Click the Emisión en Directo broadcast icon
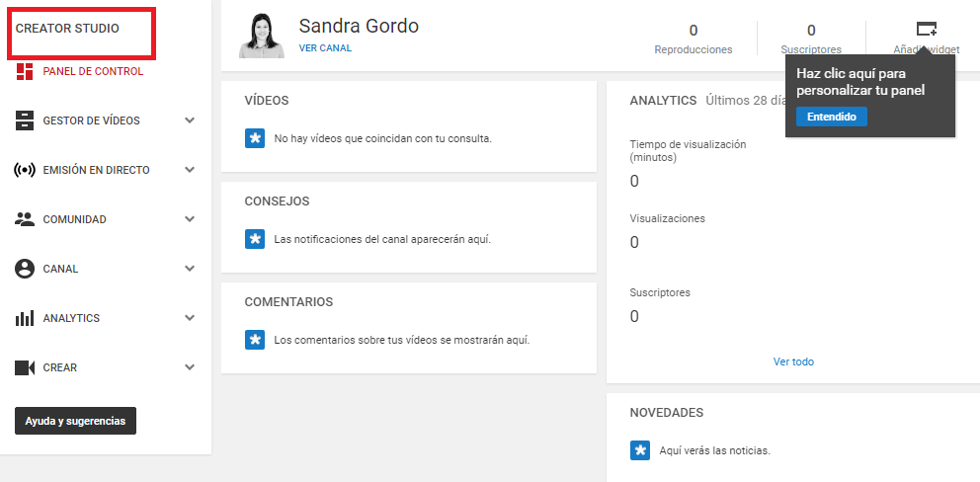 (25, 170)
